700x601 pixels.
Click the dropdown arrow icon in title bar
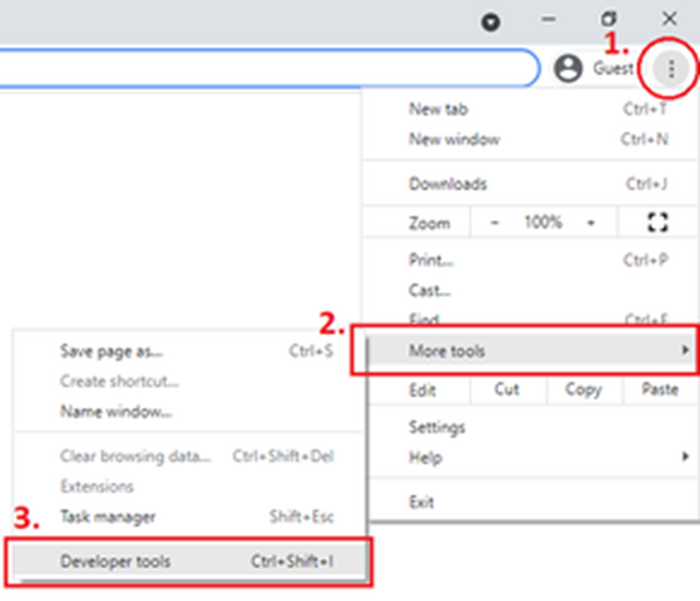(x=490, y=22)
